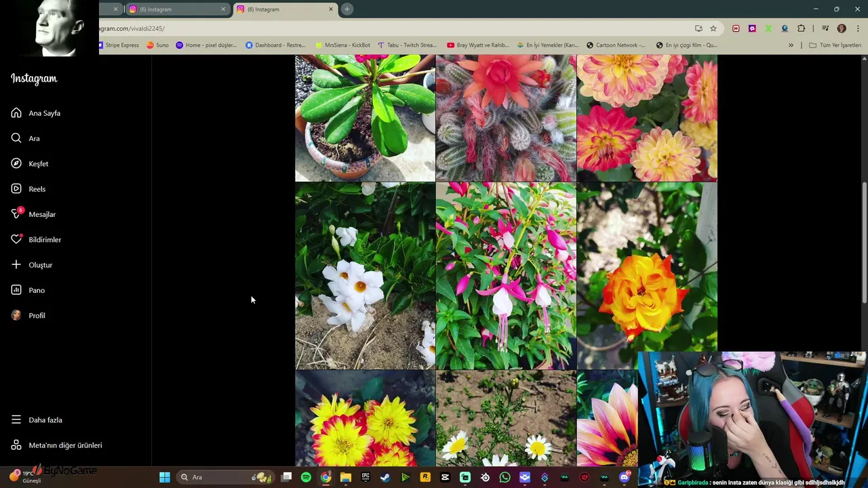The height and width of the screenshot is (488, 868).
Task: Click the taskbar Ara search box
Action: (x=225, y=477)
